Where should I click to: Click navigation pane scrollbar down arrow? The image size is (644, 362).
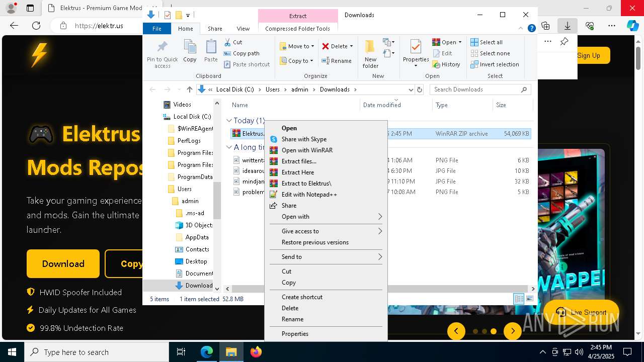[x=217, y=289]
